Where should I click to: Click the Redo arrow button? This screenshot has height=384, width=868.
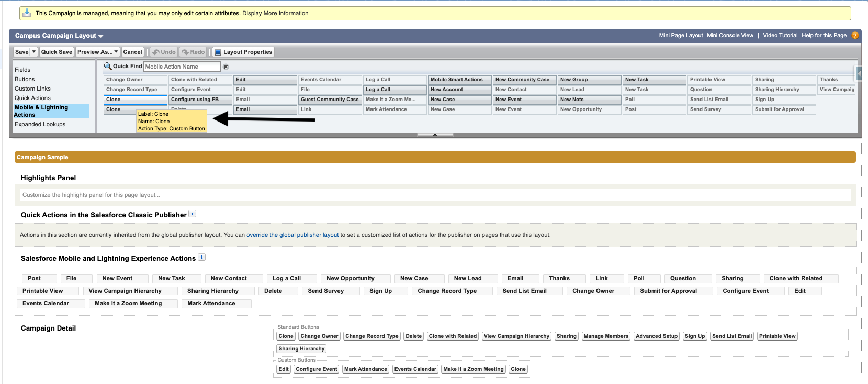tap(193, 52)
